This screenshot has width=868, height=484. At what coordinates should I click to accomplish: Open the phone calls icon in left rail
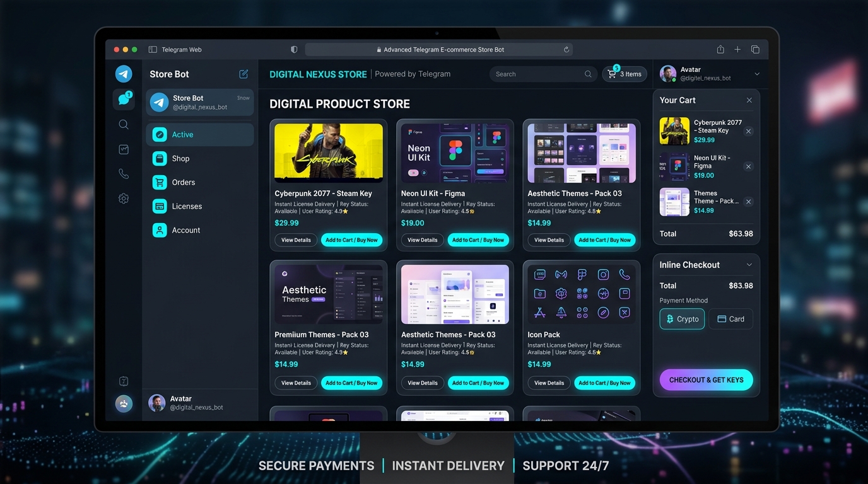click(x=124, y=174)
